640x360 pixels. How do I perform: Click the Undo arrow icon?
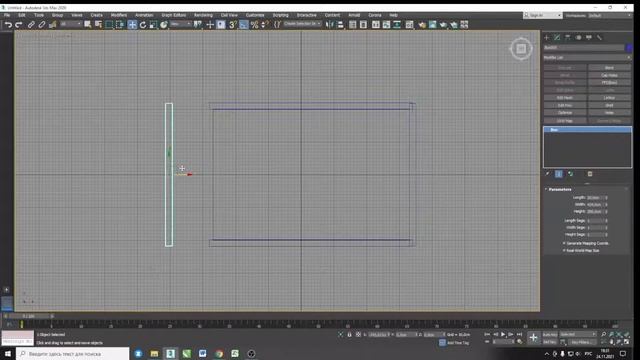click(x=8, y=25)
